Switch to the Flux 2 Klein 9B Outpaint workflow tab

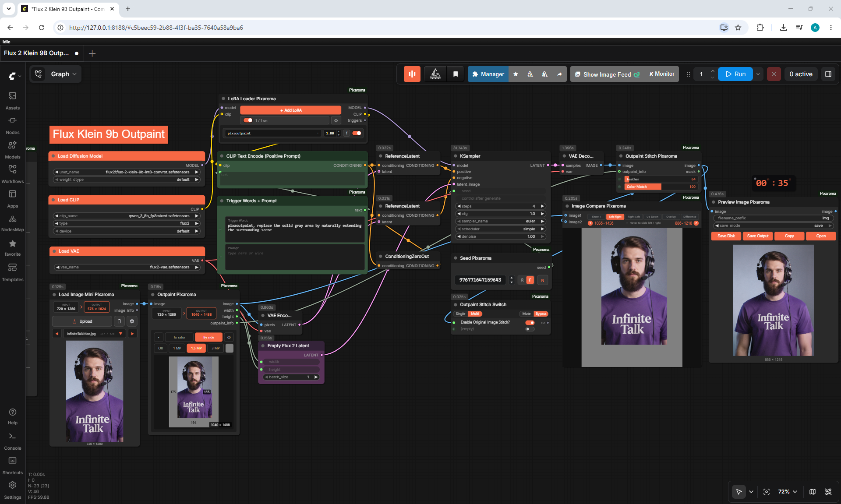(x=41, y=53)
